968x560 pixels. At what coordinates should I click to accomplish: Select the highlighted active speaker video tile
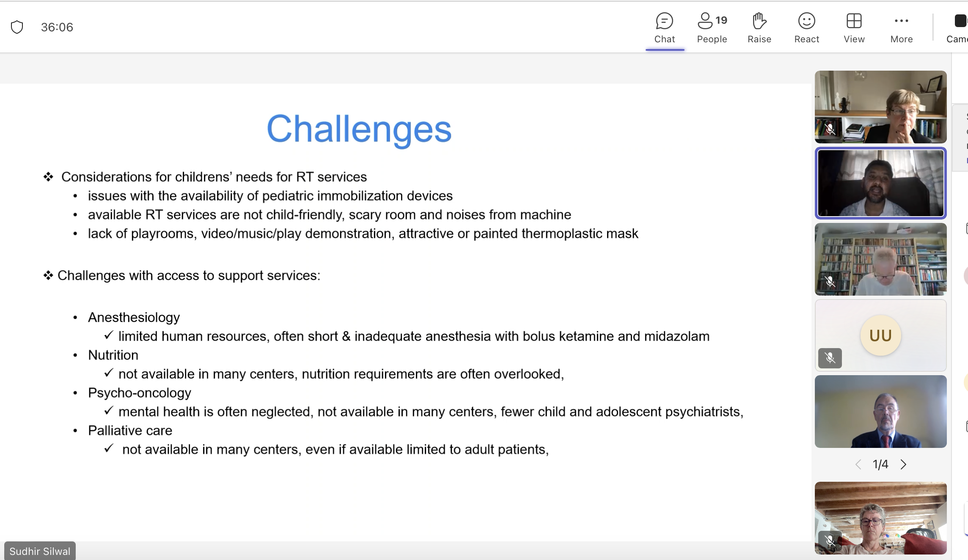(x=880, y=183)
